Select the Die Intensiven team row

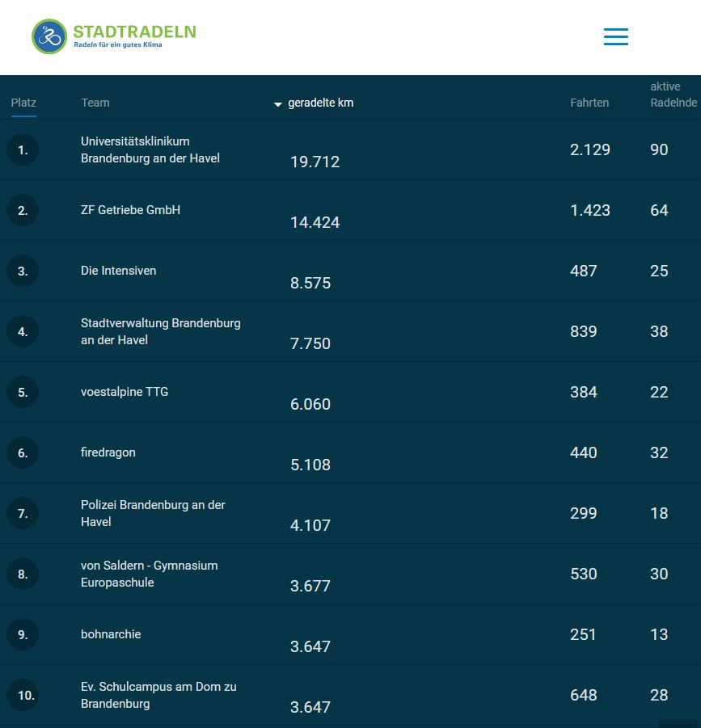coord(118,271)
